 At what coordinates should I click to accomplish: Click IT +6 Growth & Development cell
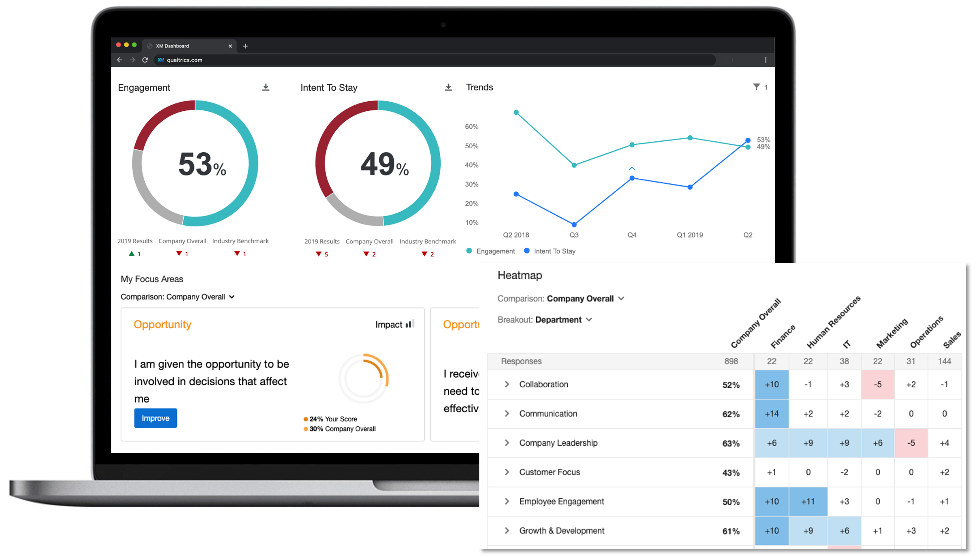pyautogui.click(x=844, y=531)
